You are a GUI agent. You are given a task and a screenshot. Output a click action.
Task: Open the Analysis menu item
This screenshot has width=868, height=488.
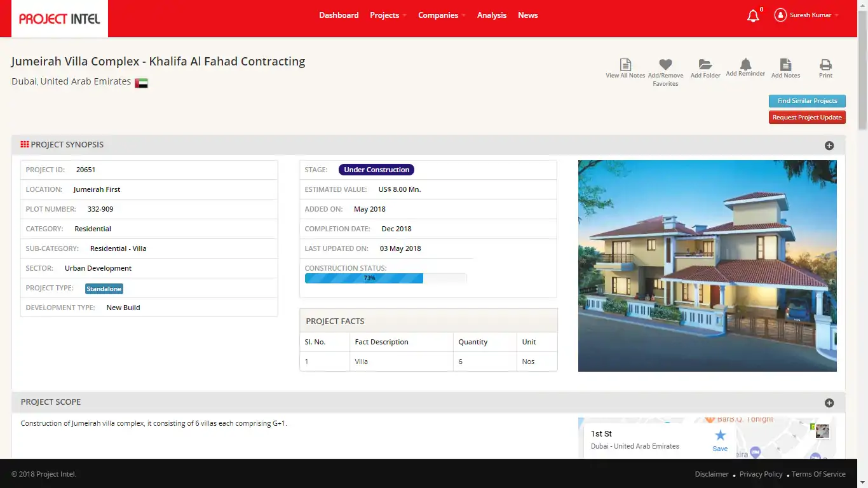492,15
